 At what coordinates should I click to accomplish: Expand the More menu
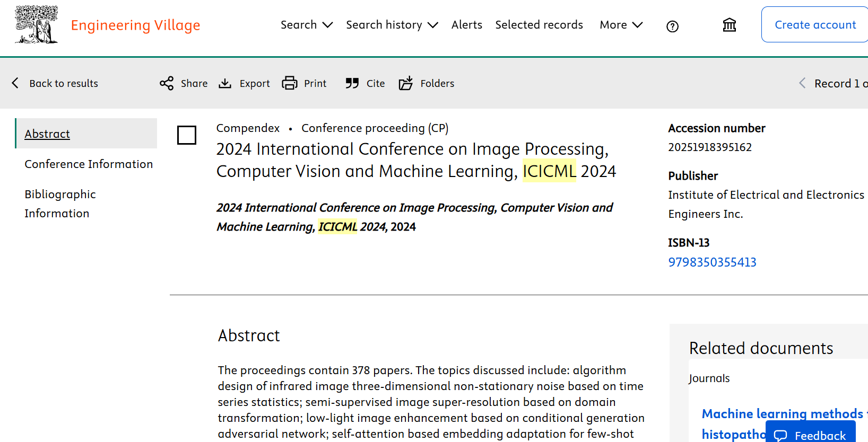621,25
